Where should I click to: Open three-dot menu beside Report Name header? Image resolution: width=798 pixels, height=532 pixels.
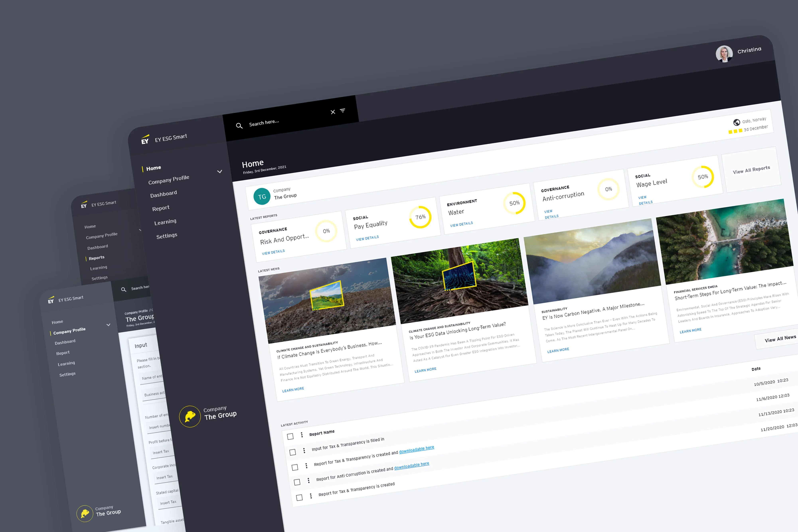point(302,435)
